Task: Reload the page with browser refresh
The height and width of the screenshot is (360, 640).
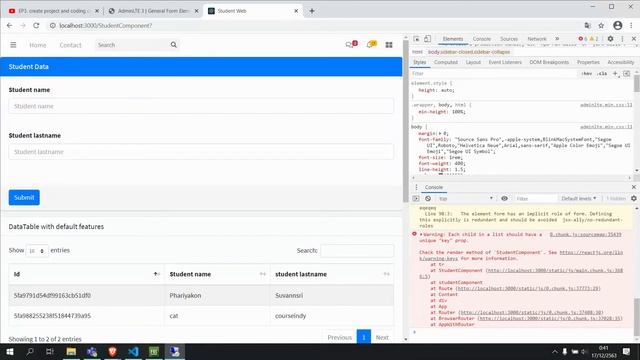Action: click(x=36, y=25)
